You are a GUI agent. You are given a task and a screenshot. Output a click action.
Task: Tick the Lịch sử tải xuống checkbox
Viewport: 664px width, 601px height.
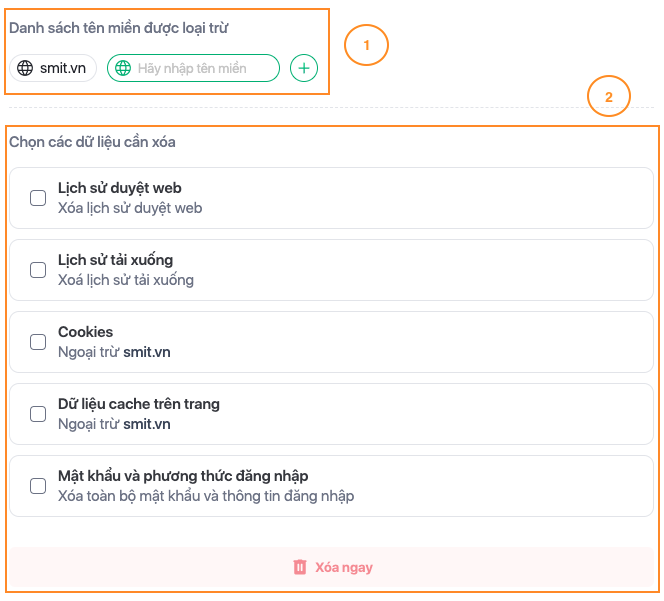point(38,270)
